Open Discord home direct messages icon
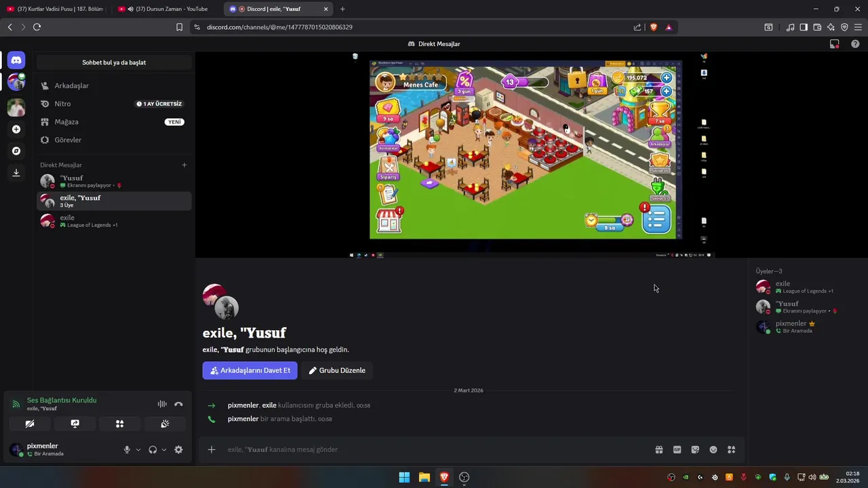This screenshot has width=868, height=488. [16, 60]
